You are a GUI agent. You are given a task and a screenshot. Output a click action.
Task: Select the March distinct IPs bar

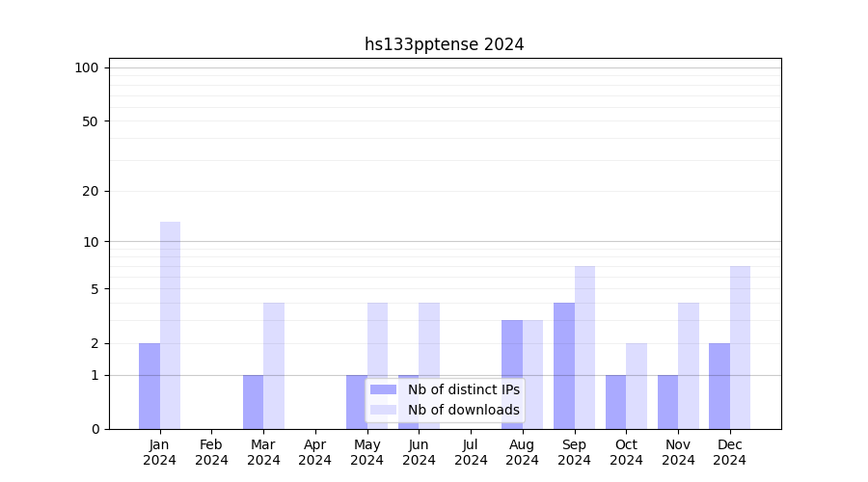pyautogui.click(x=253, y=402)
